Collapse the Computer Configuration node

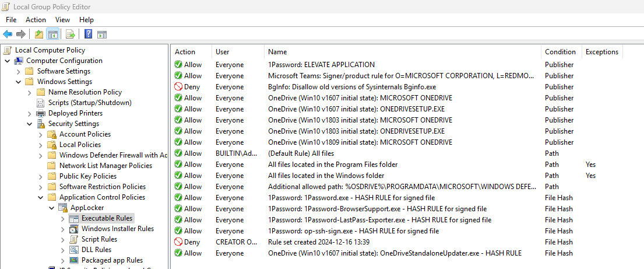[8, 61]
